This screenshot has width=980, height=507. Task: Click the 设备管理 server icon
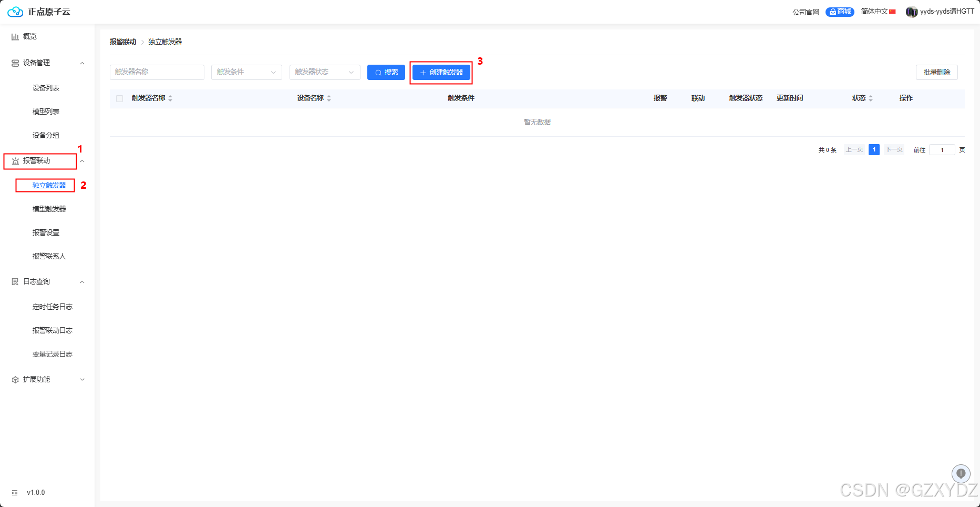pyautogui.click(x=15, y=63)
